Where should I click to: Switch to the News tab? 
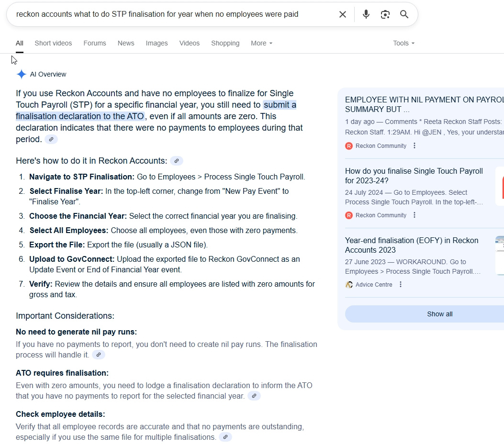pyautogui.click(x=126, y=44)
